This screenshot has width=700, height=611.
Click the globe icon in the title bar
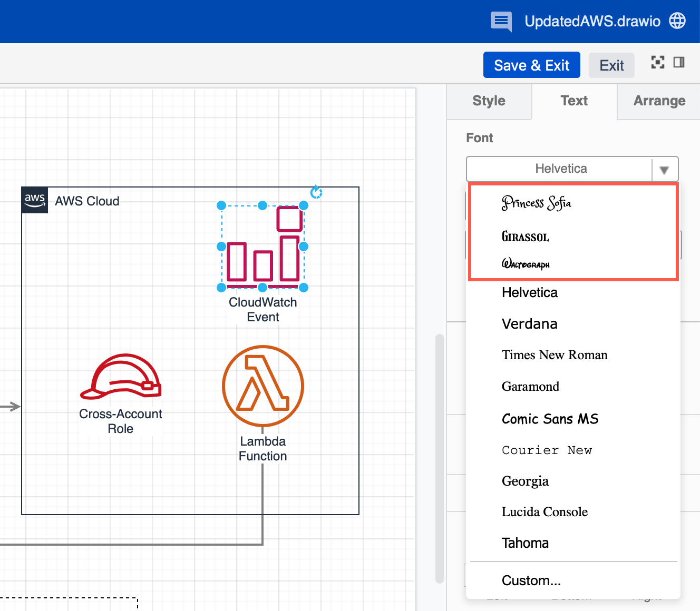pyautogui.click(x=678, y=21)
